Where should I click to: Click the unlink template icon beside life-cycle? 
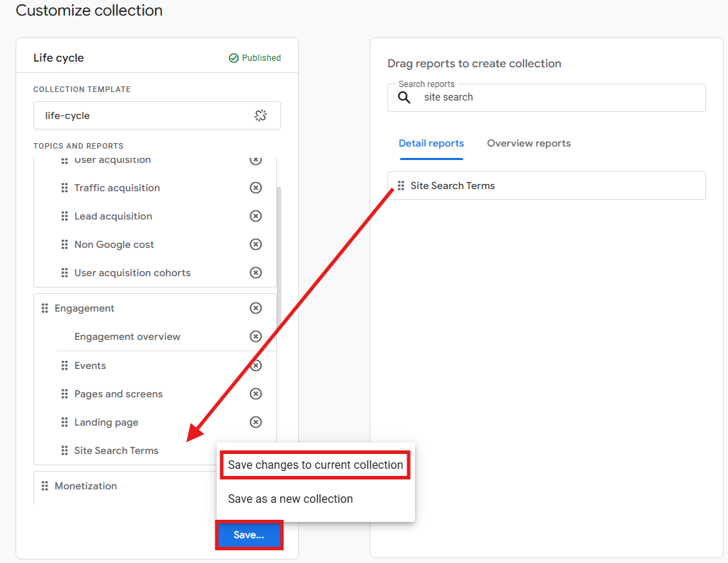coord(261,115)
